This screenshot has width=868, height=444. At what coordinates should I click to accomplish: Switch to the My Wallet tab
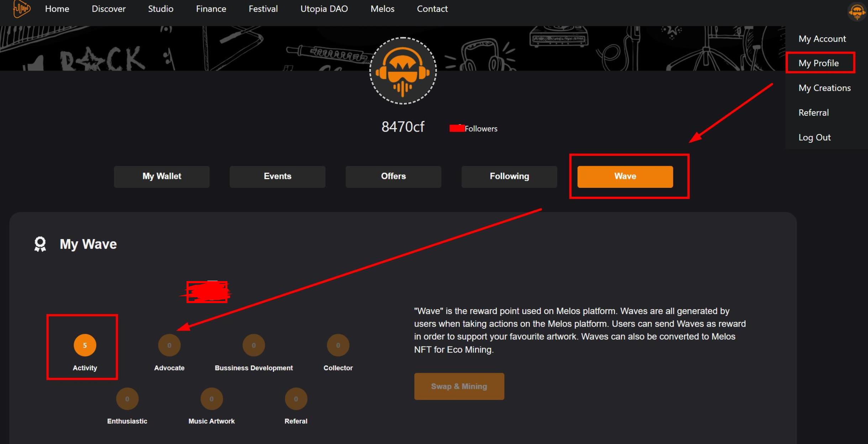click(162, 176)
